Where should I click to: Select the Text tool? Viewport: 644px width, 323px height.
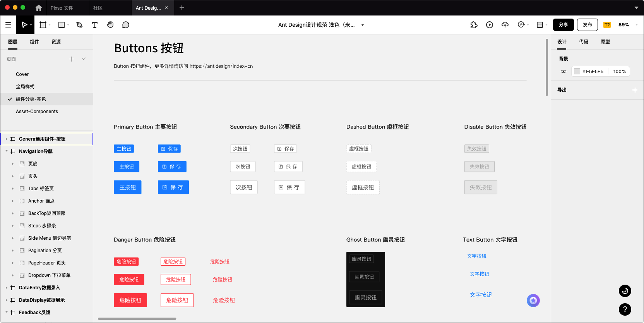(x=95, y=25)
